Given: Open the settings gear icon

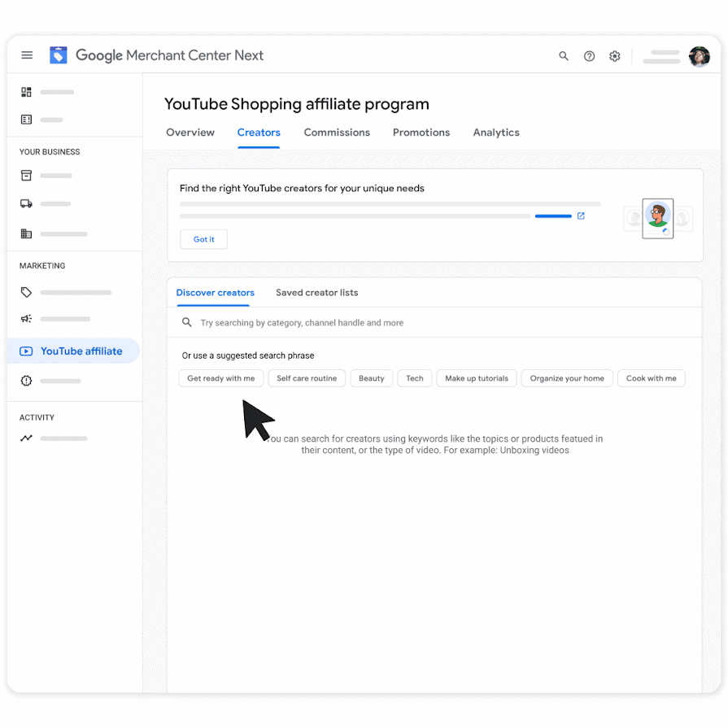Looking at the screenshot, I should (x=615, y=56).
